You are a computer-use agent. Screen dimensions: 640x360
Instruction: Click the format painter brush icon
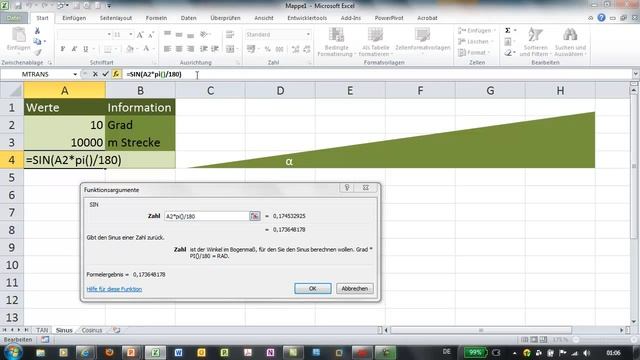tap(37, 52)
